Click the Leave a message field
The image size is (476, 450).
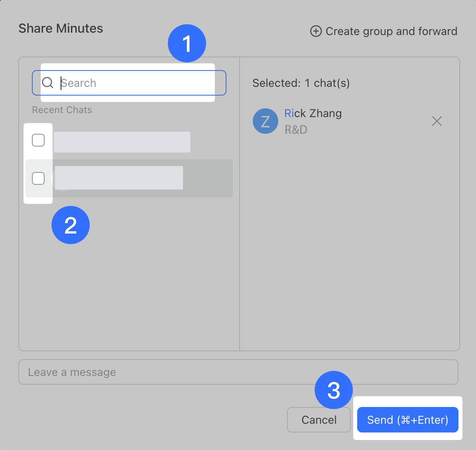click(238, 372)
